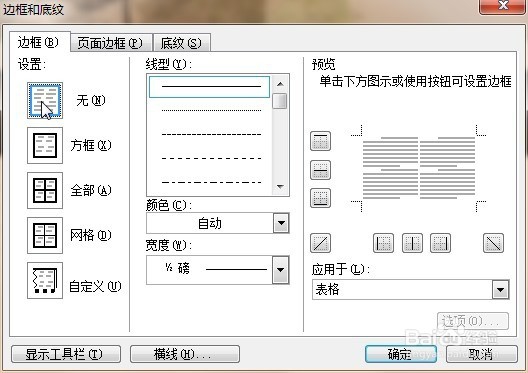
Task: Click the preview diagram area
Action: pos(419,168)
